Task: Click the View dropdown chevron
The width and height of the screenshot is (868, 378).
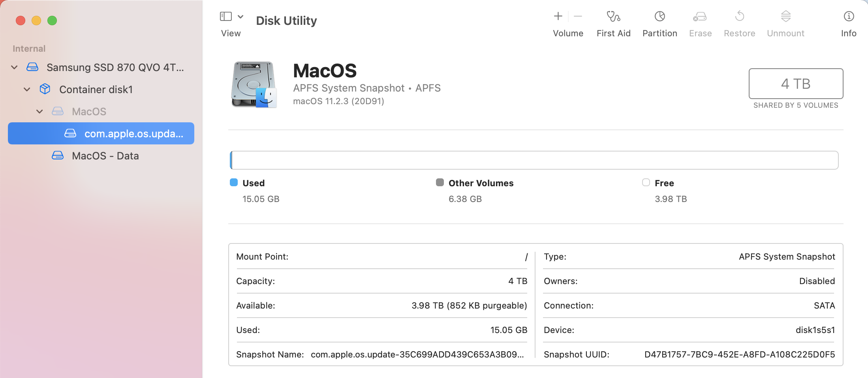Action: tap(240, 17)
